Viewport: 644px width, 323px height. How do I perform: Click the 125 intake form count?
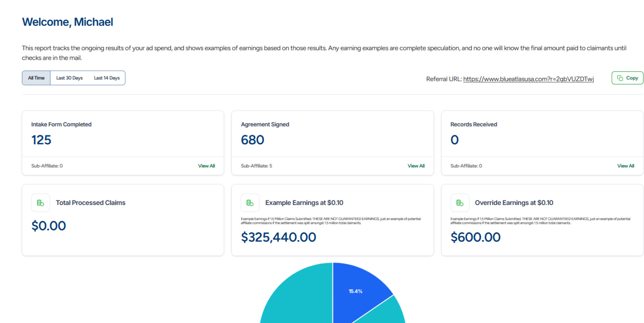41,140
